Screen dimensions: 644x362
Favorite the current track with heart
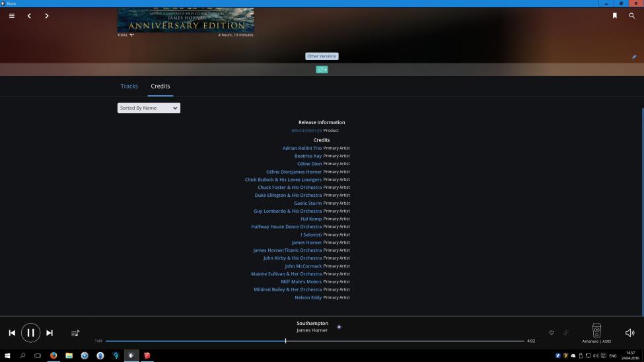tap(551, 333)
